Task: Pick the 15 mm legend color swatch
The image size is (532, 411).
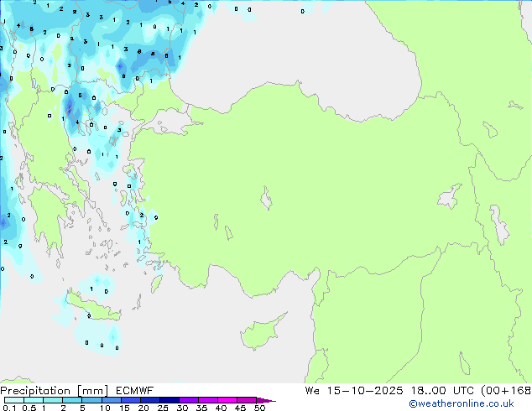Action: point(130,400)
